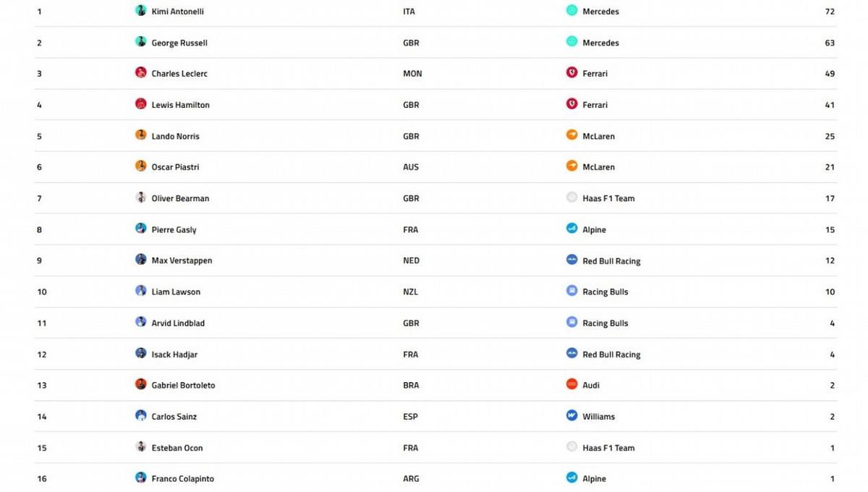The width and height of the screenshot is (868, 492).
Task: Open Oliver Bearman's driver name link
Action: point(180,198)
